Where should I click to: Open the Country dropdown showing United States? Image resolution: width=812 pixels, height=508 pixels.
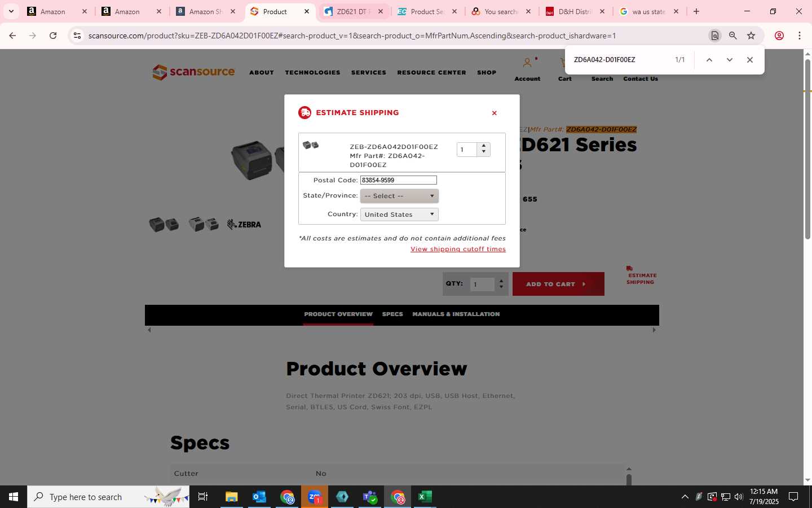click(399, 214)
